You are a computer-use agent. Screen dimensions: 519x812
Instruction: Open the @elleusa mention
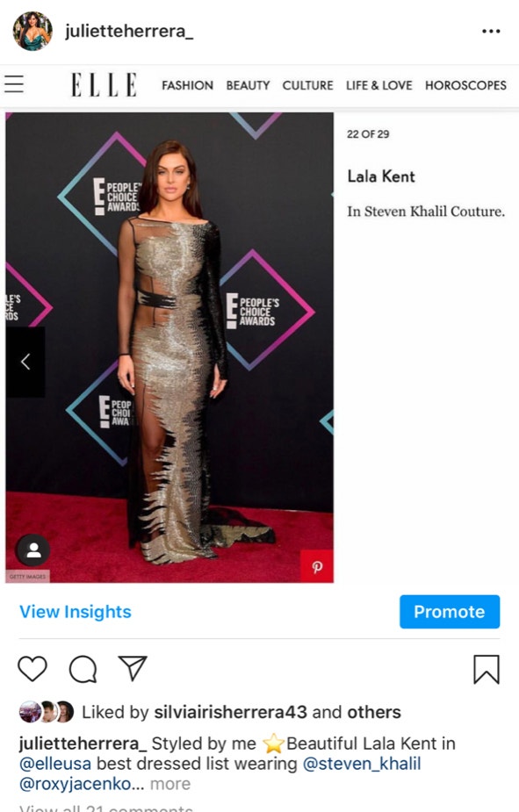click(x=55, y=764)
